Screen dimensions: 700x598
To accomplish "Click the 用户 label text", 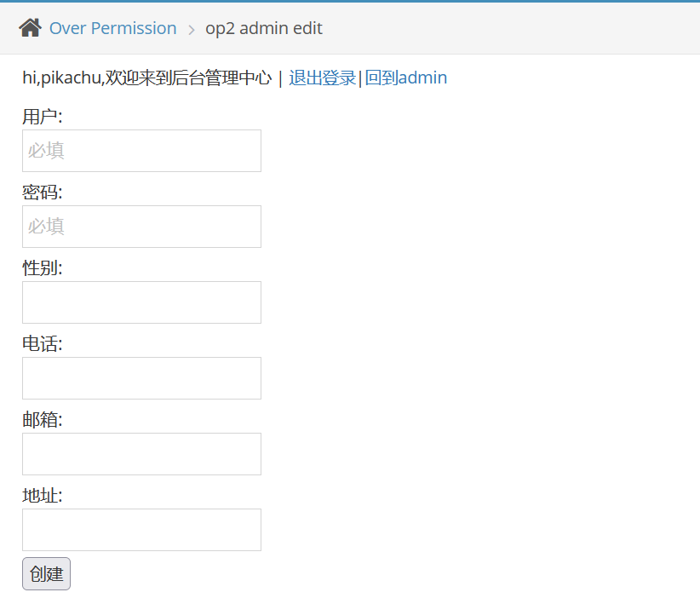I will point(43,117).
